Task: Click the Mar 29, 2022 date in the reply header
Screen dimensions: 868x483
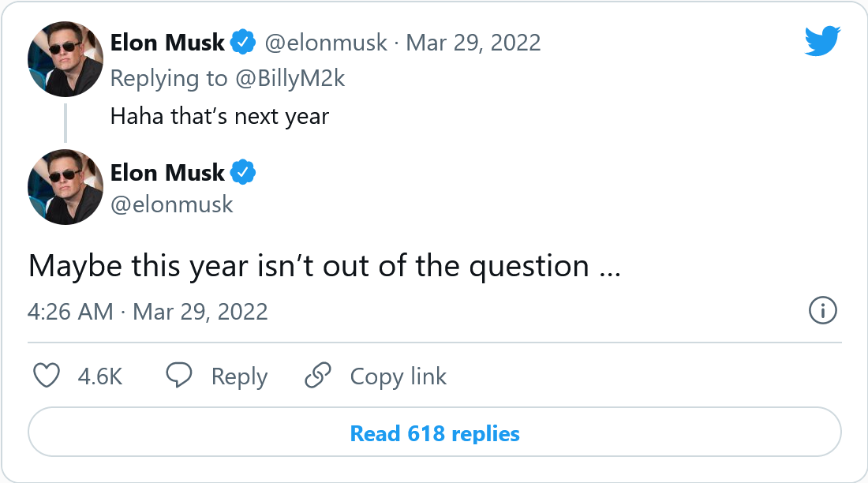Action: pos(473,43)
